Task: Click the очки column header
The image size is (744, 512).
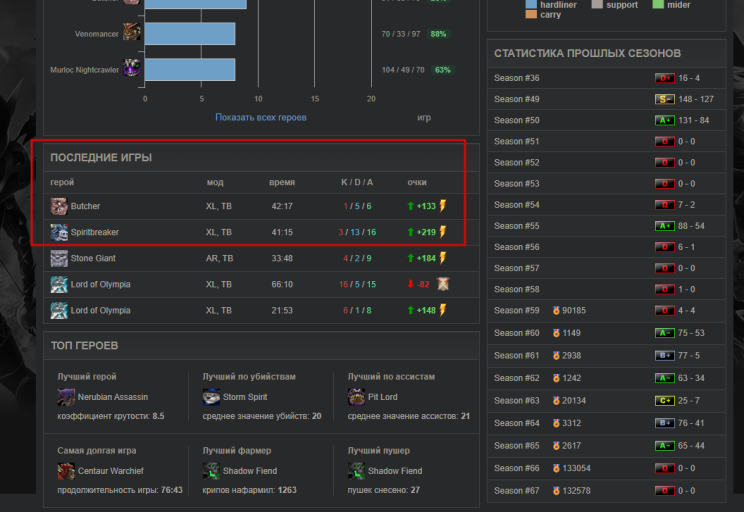Action: pyautogui.click(x=417, y=182)
